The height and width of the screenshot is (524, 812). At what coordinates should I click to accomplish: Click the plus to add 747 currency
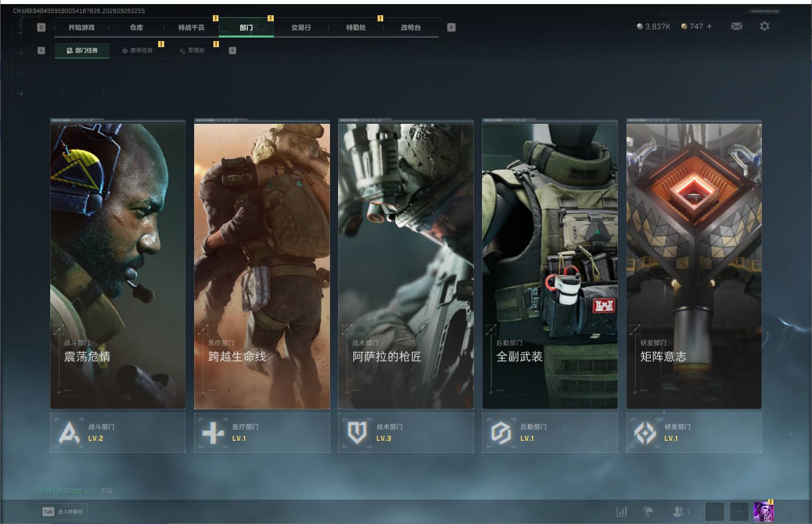tap(709, 26)
